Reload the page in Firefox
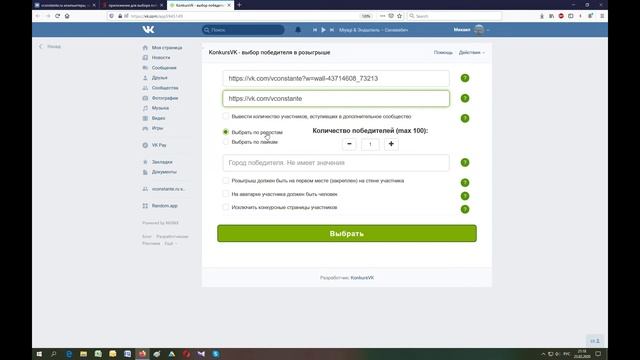 [58, 16]
